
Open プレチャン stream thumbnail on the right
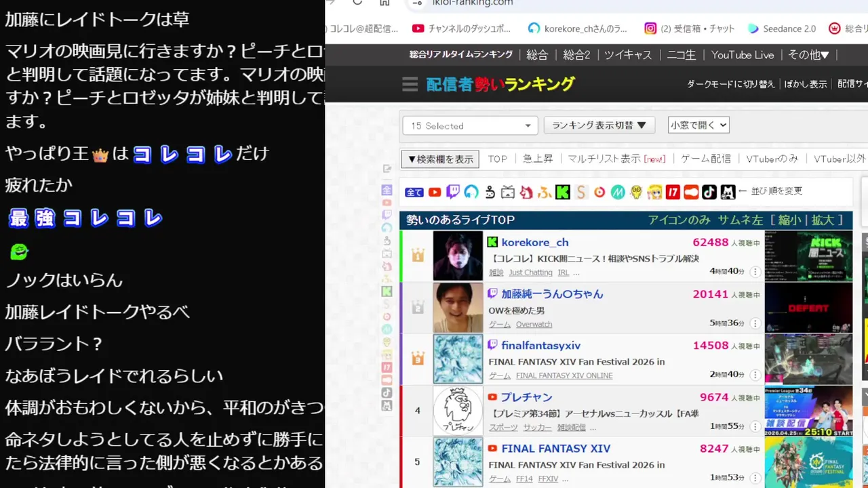tap(808, 411)
